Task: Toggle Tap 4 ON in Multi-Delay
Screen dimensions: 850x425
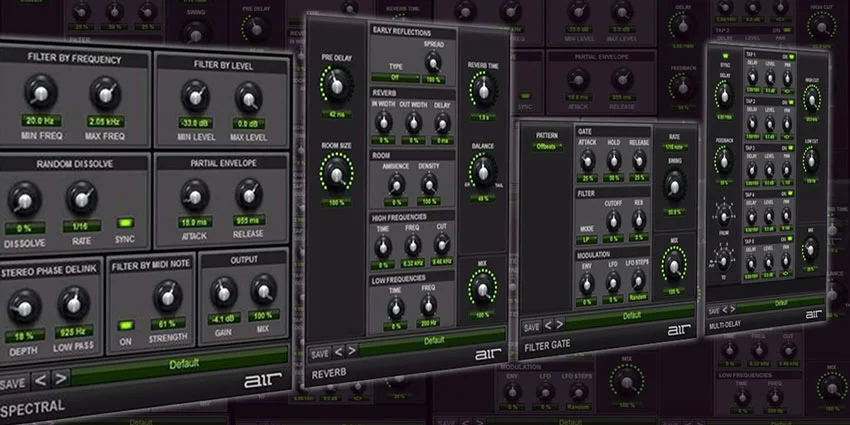Action: 791,193
